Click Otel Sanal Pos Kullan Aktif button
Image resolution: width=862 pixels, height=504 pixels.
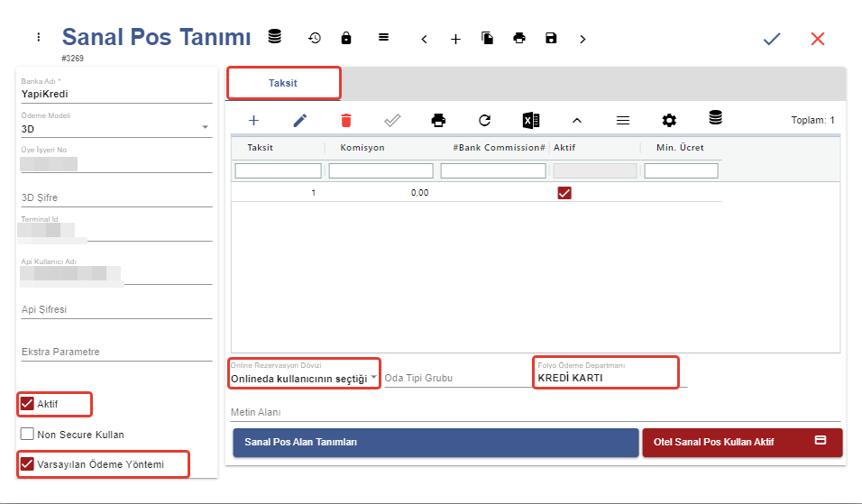point(741,443)
